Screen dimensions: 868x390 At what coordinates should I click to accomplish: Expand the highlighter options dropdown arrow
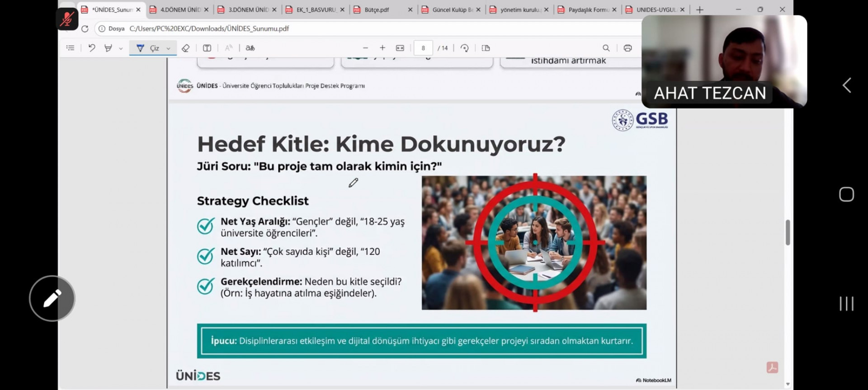click(121, 48)
